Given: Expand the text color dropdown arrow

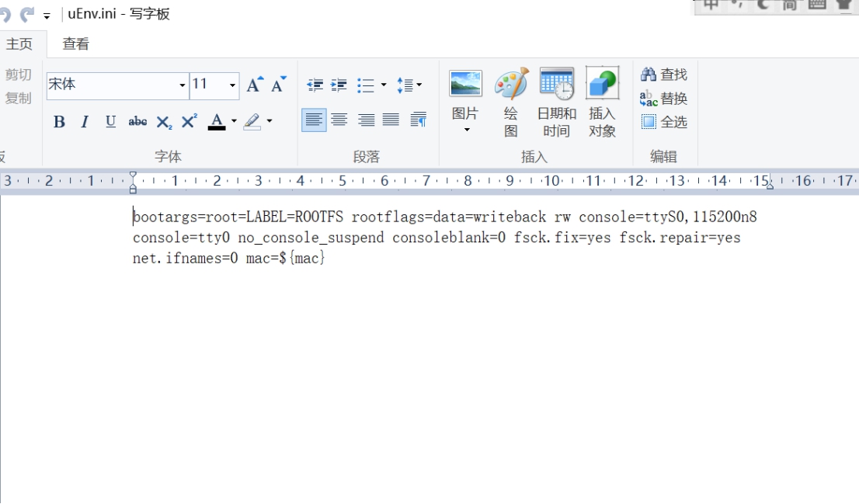Looking at the screenshot, I should click(234, 121).
